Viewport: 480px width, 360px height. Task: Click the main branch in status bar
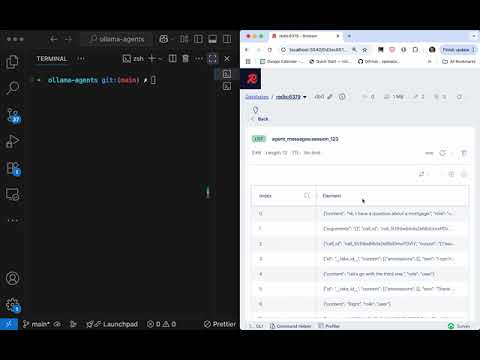point(36,324)
